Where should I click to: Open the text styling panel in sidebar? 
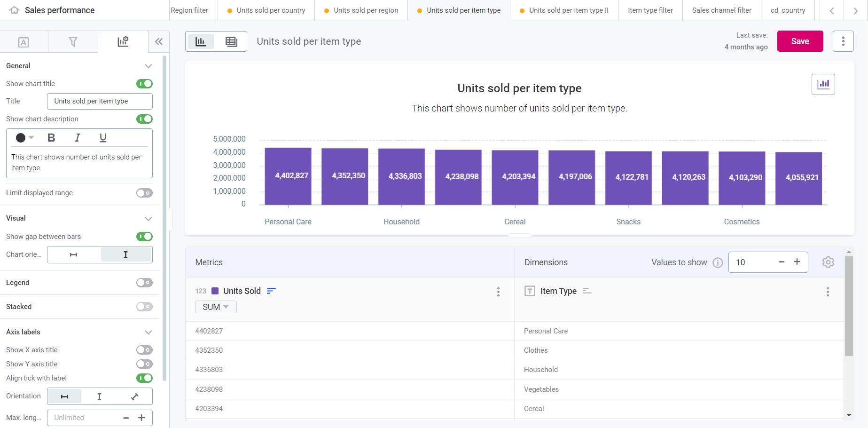click(x=24, y=41)
